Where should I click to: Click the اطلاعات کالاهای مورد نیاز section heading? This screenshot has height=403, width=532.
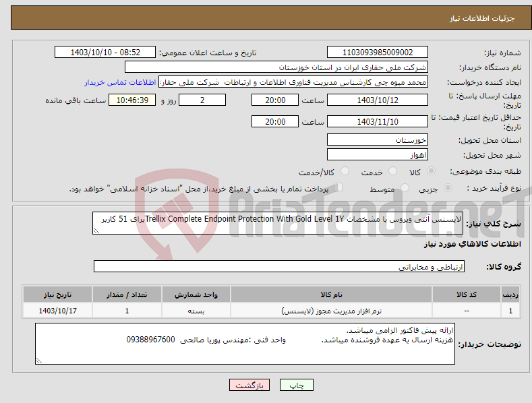[472, 244]
